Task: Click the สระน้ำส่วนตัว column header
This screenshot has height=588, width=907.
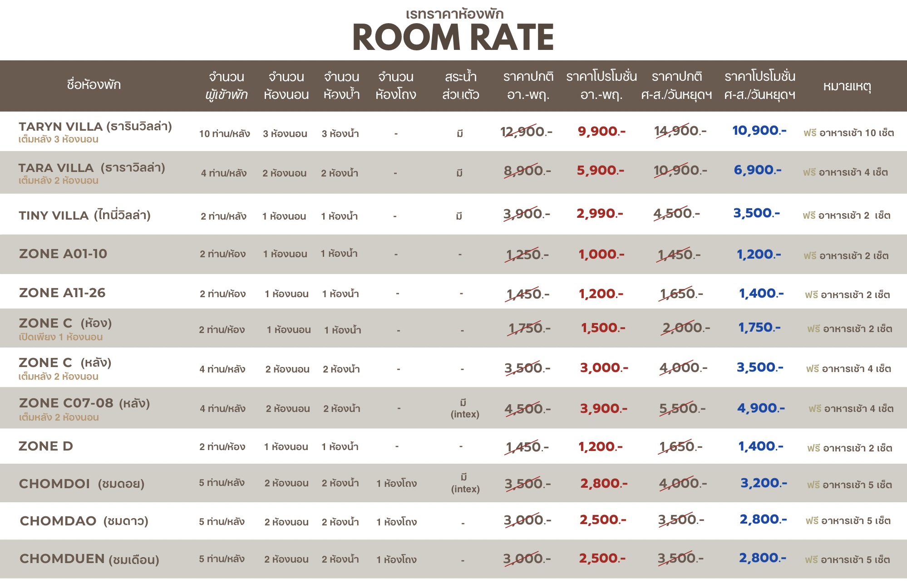Action: coord(461,86)
